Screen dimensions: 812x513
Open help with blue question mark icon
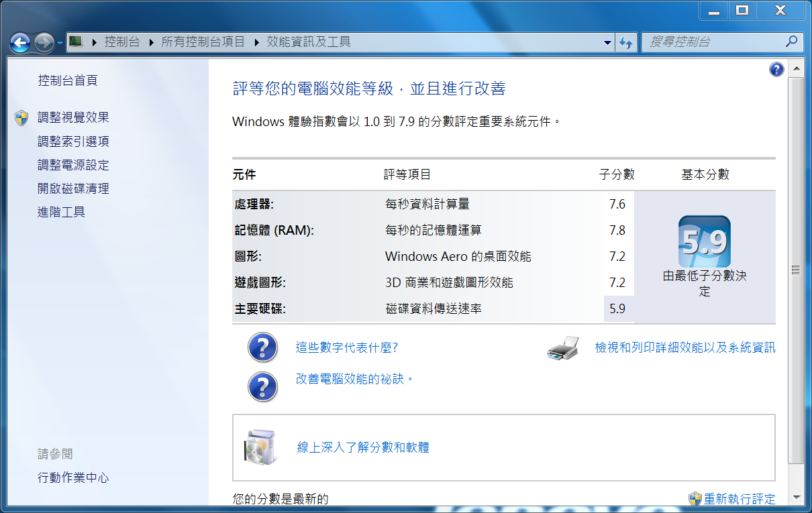(776, 69)
